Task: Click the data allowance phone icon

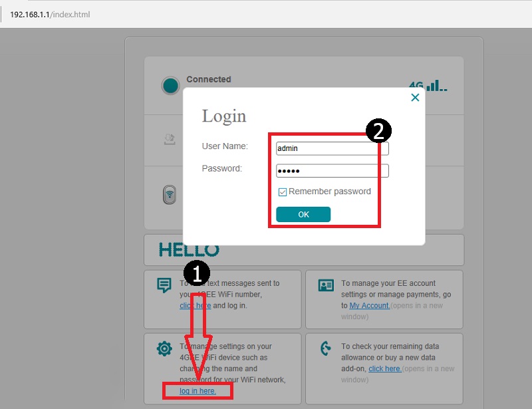Action: point(326,349)
